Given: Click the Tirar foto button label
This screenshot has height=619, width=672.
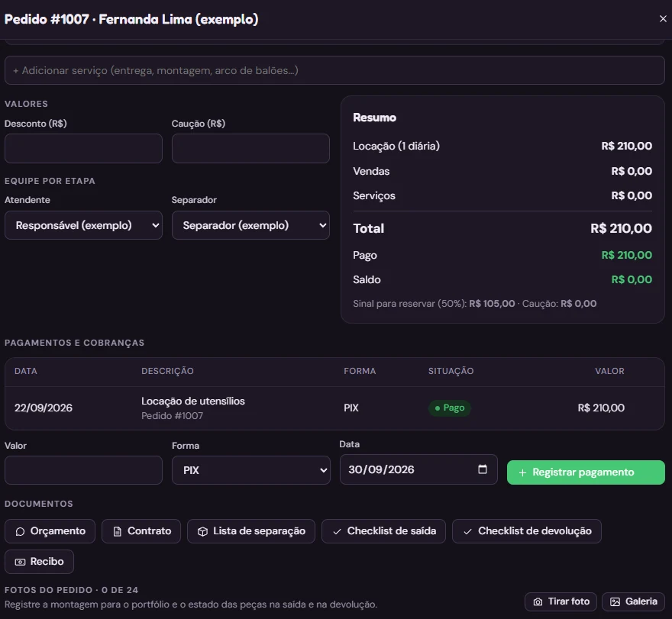Looking at the screenshot, I should coord(569,601).
